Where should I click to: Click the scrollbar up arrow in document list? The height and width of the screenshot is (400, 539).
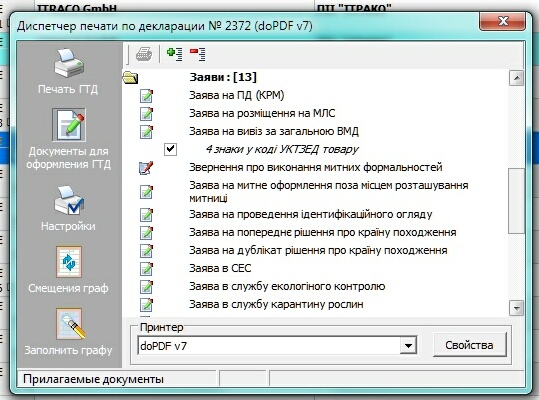click(x=516, y=79)
